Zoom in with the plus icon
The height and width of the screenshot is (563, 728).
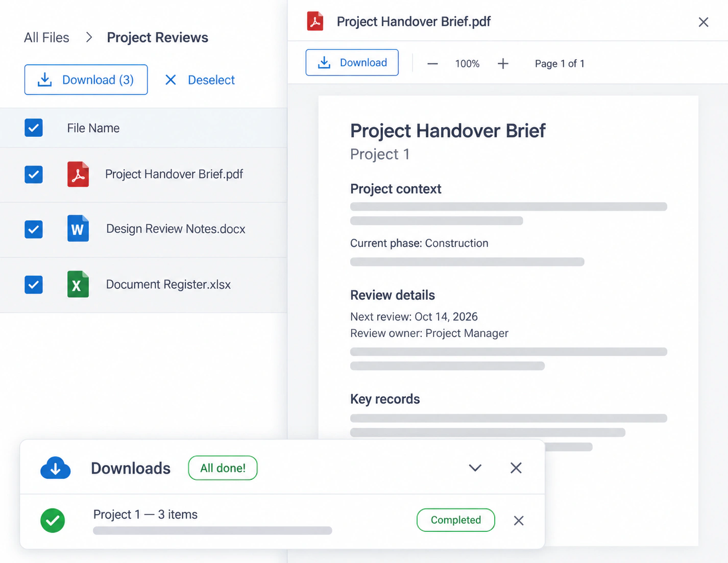[x=503, y=63]
